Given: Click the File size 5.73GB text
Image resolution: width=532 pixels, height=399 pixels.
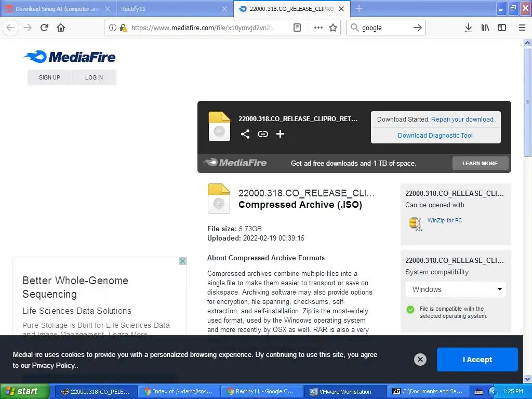Looking at the screenshot, I should click(234, 229).
